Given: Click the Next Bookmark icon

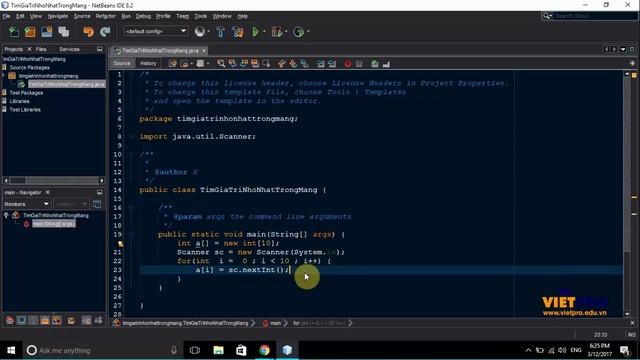Looking at the screenshot, I should 293,63.
